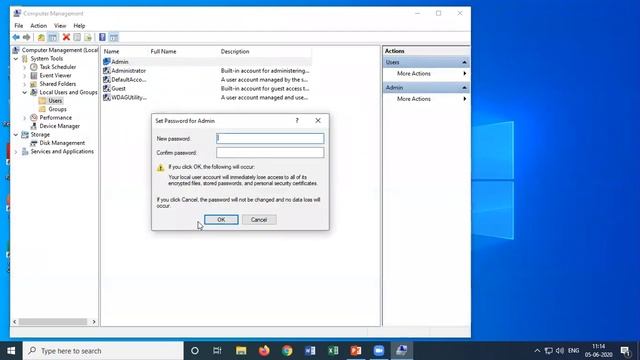Click the question mark help button in dialog
This screenshot has height=360, width=640.
click(x=297, y=121)
